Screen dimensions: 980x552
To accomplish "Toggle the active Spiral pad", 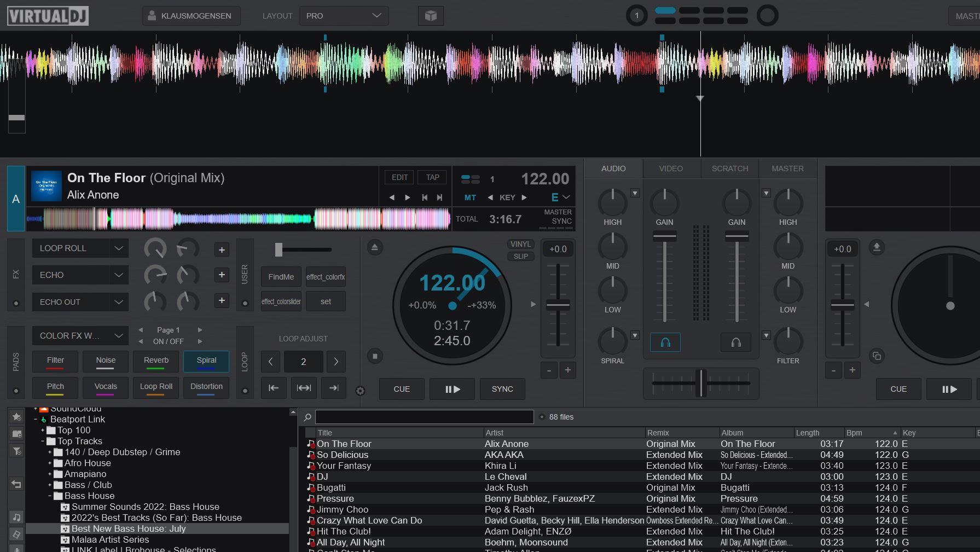I will click(206, 361).
